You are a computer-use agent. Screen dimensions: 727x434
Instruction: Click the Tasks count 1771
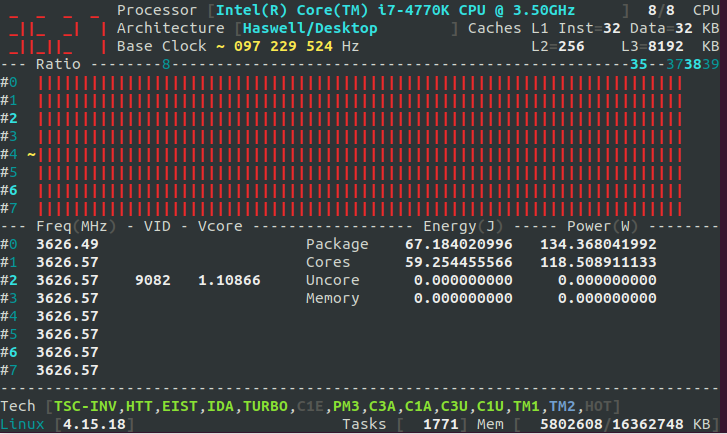coord(440,425)
